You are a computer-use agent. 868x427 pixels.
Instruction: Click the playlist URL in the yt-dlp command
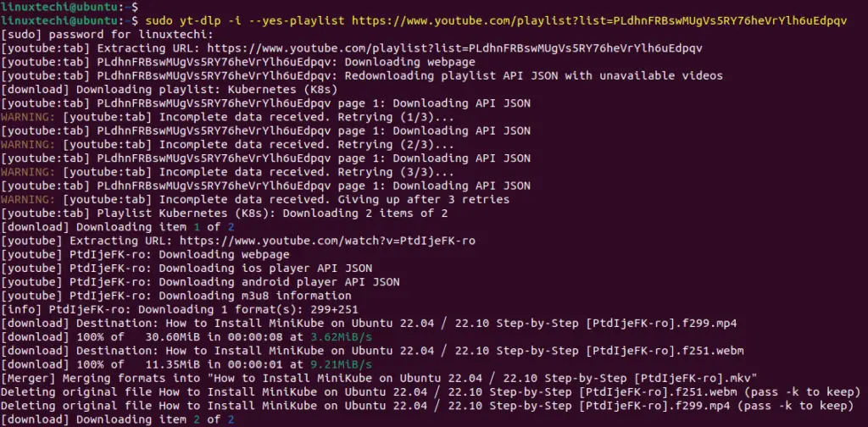599,21
